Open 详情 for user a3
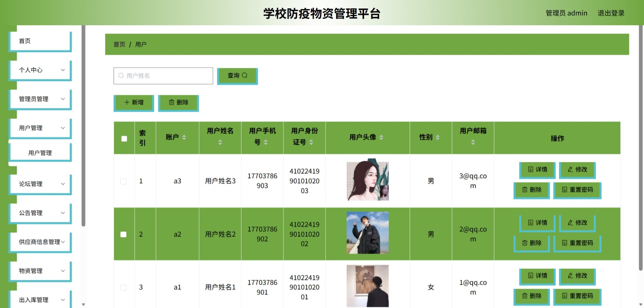The width and height of the screenshot is (644, 308). [x=537, y=170]
